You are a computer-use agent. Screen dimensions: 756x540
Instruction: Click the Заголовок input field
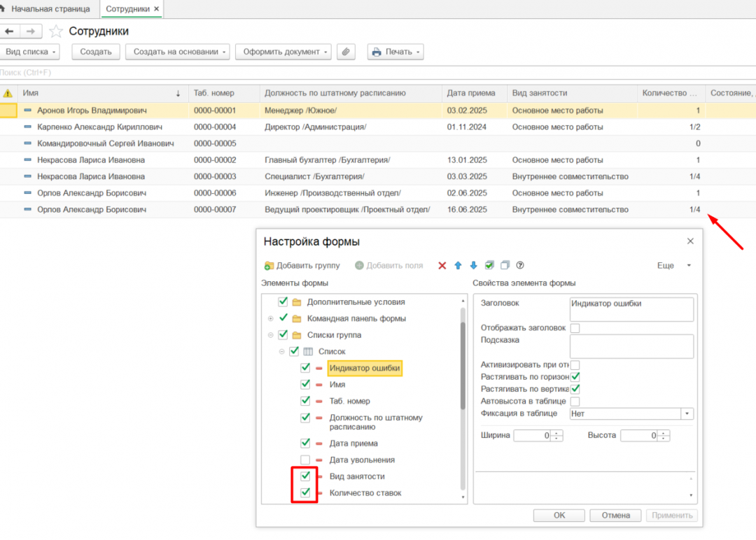[x=631, y=309]
